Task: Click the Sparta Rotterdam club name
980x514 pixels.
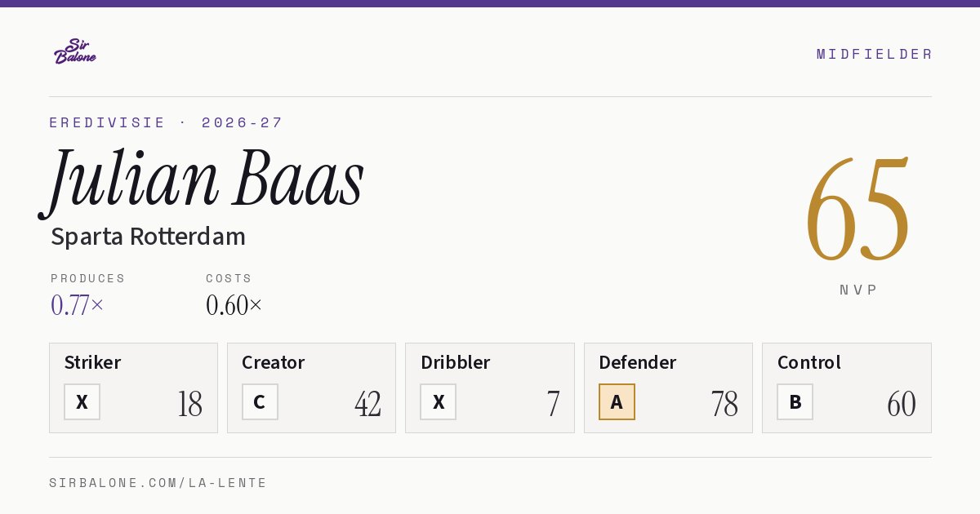Action: (x=148, y=237)
